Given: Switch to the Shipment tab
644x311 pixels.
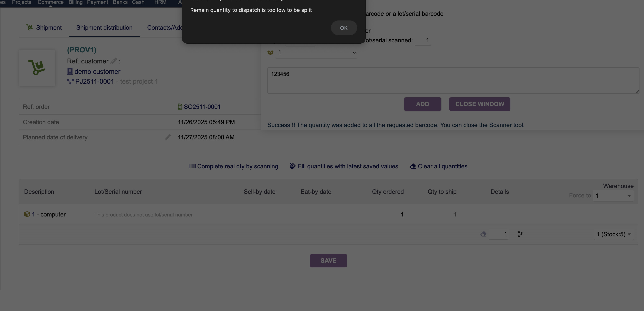Looking at the screenshot, I should pyautogui.click(x=44, y=27).
